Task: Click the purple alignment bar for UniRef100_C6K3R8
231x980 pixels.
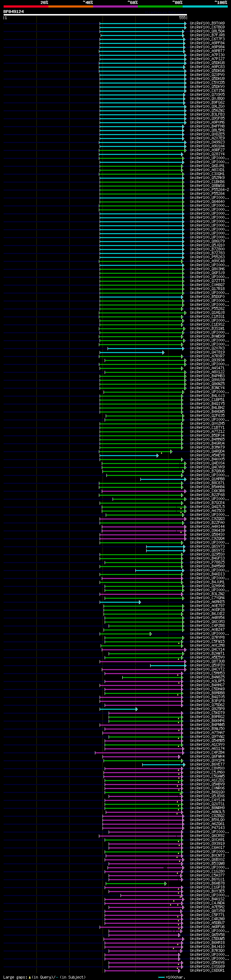Action: (144, 491)
